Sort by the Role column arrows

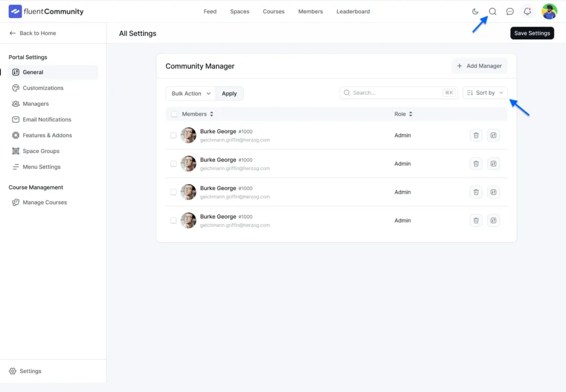coord(411,114)
